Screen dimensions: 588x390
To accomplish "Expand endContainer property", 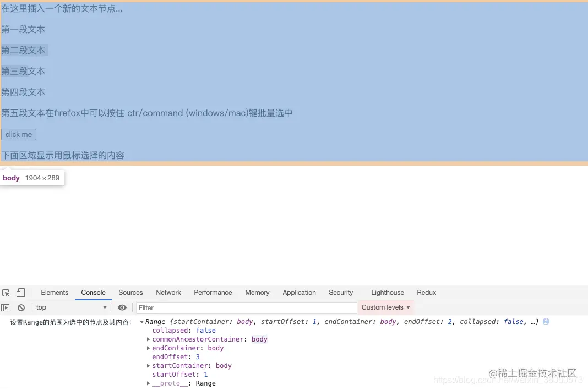I will (x=149, y=348).
